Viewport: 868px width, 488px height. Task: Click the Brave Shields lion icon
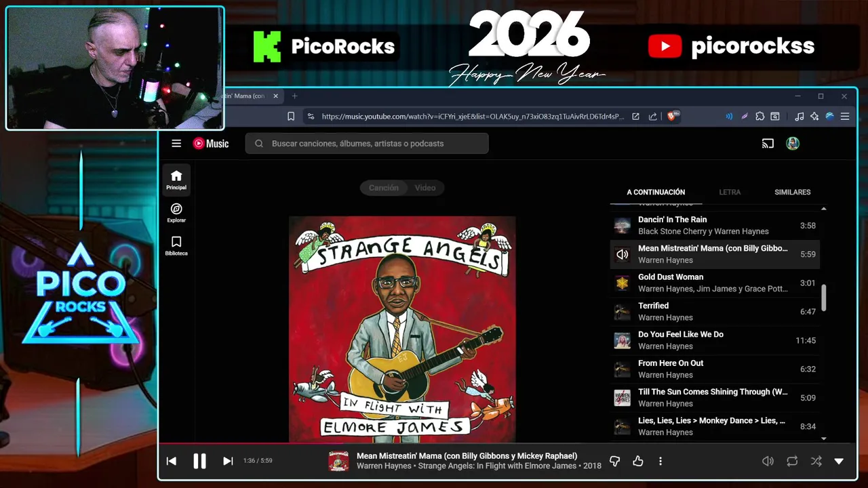pyautogui.click(x=673, y=117)
